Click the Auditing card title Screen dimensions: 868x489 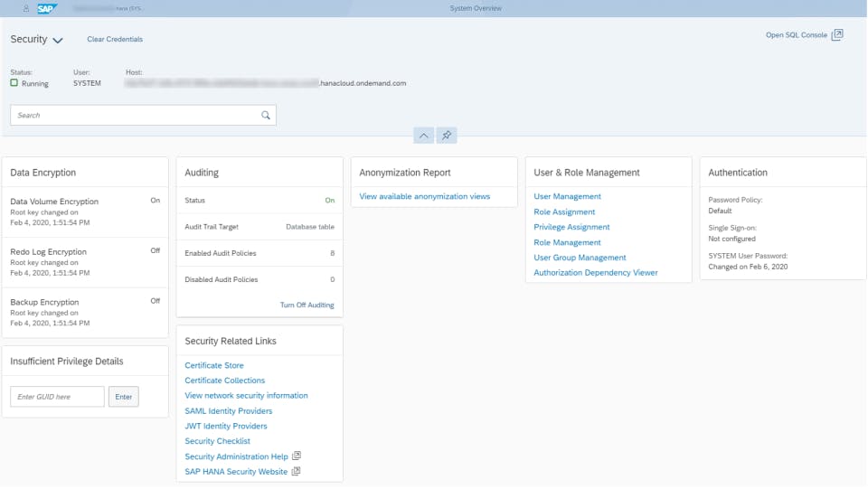point(202,173)
